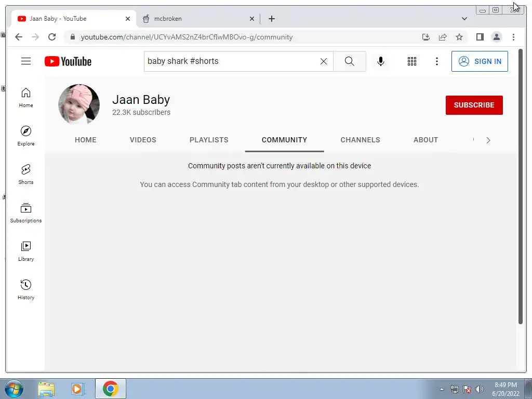The image size is (532, 399).
Task: Open the Windows Start menu
Action: tap(14, 389)
